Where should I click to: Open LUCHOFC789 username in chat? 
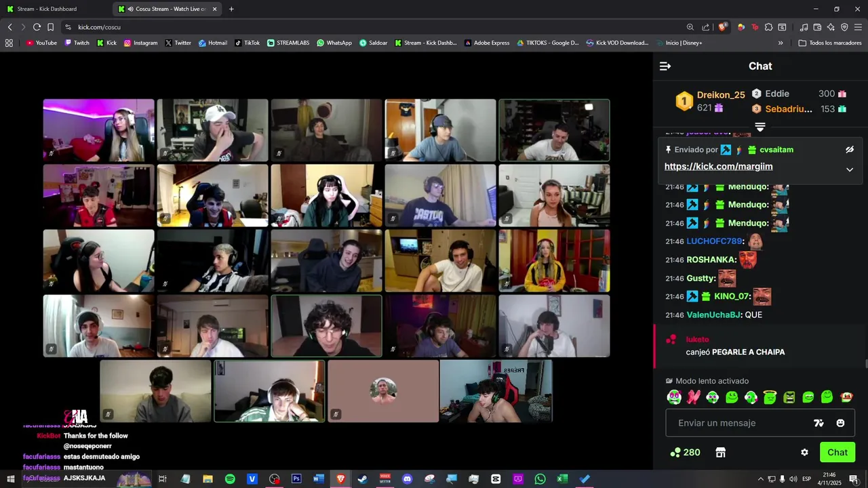714,241
